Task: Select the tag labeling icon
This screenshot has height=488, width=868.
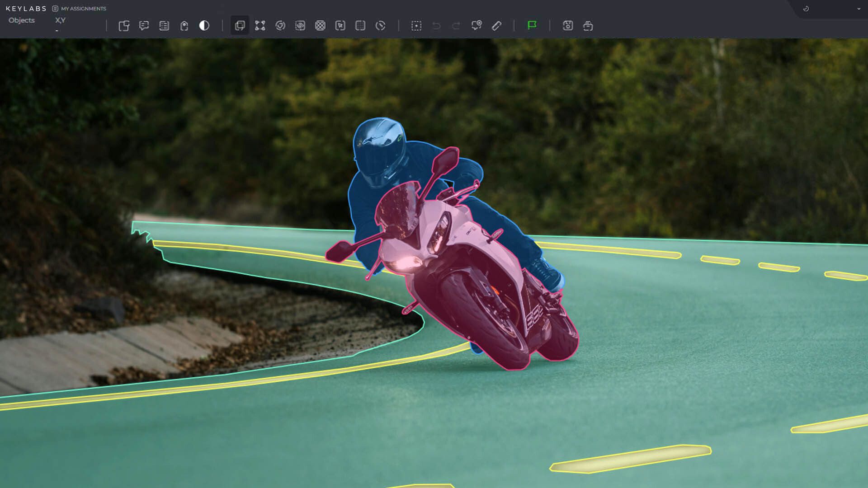Action: [184, 26]
